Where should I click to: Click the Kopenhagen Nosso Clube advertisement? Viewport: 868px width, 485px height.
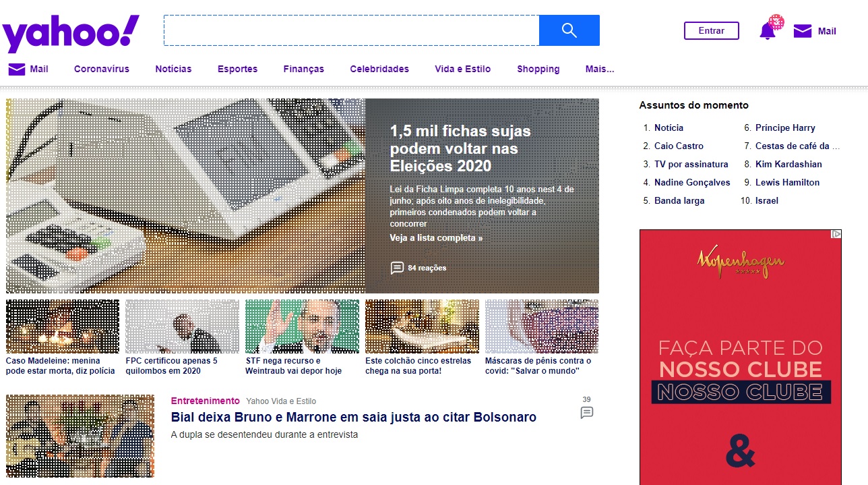click(x=741, y=358)
